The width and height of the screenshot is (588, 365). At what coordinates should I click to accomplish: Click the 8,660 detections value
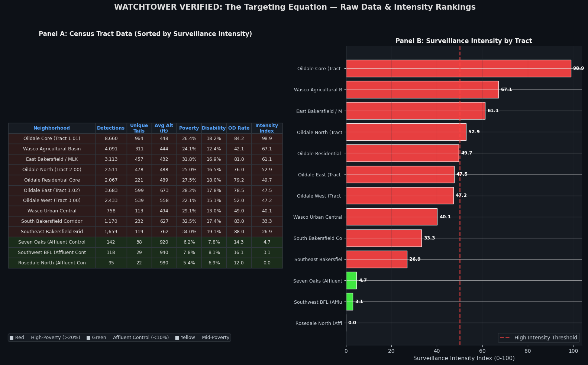[111, 138]
